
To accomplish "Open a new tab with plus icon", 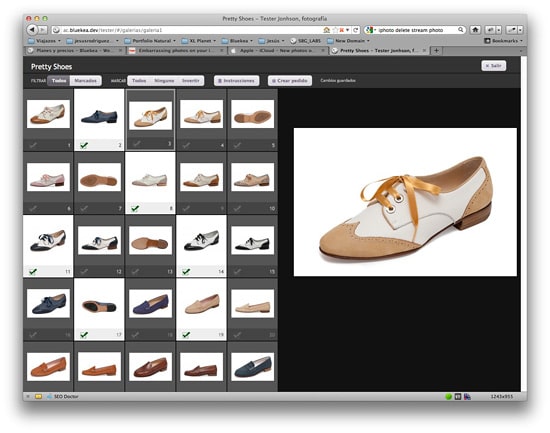I will [436, 51].
